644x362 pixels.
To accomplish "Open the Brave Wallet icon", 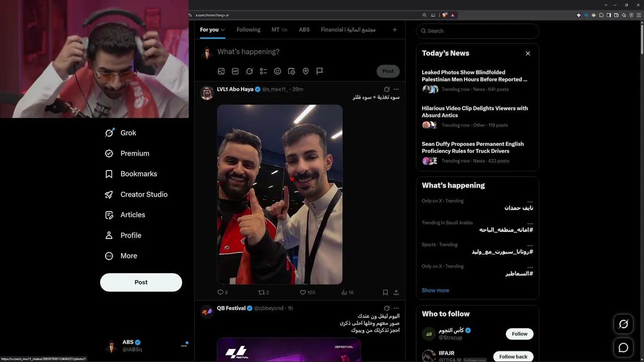I will (x=616, y=15).
